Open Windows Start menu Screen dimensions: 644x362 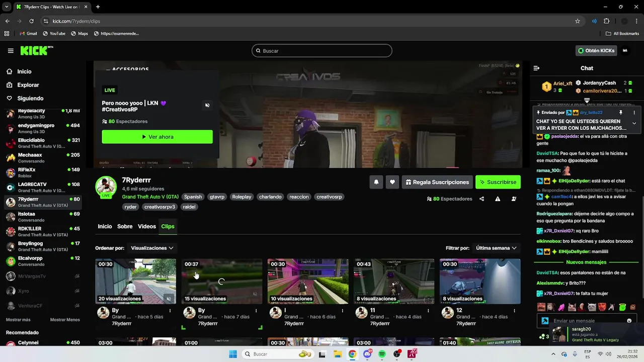(233, 354)
